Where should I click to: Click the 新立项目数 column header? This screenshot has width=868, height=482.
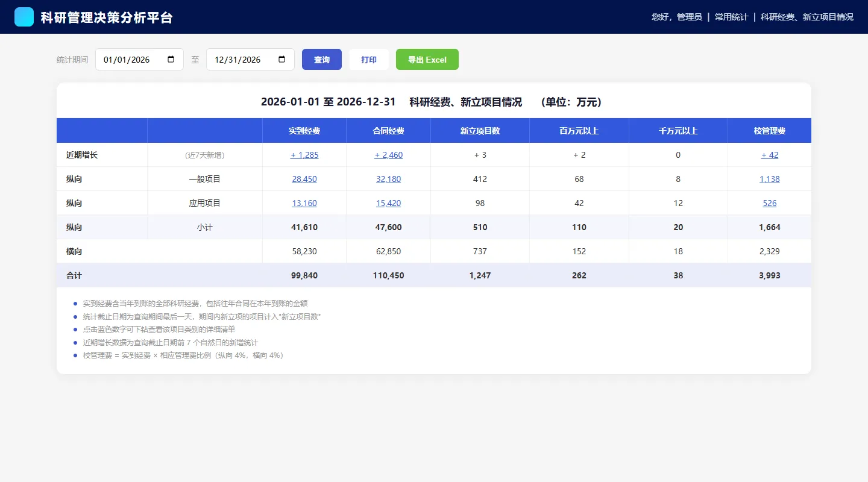[480, 131]
